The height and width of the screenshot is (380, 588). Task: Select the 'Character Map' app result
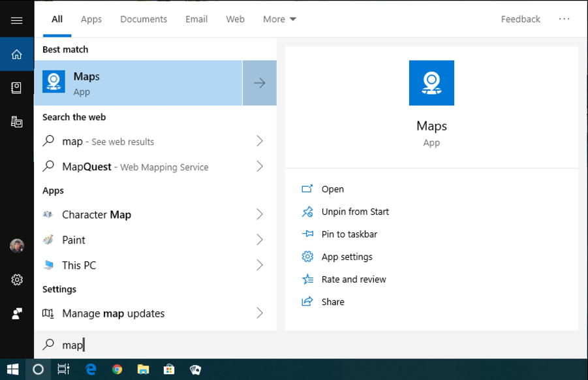[x=155, y=214]
